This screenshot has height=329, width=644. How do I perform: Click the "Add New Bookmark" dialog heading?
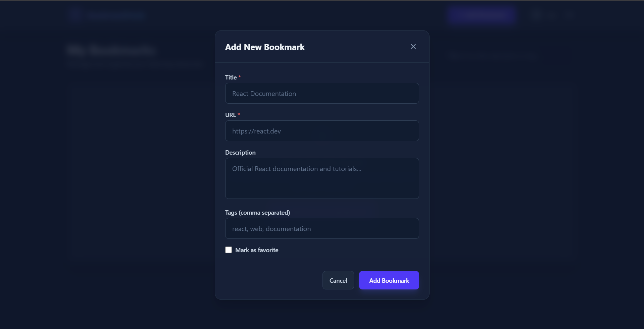[265, 47]
